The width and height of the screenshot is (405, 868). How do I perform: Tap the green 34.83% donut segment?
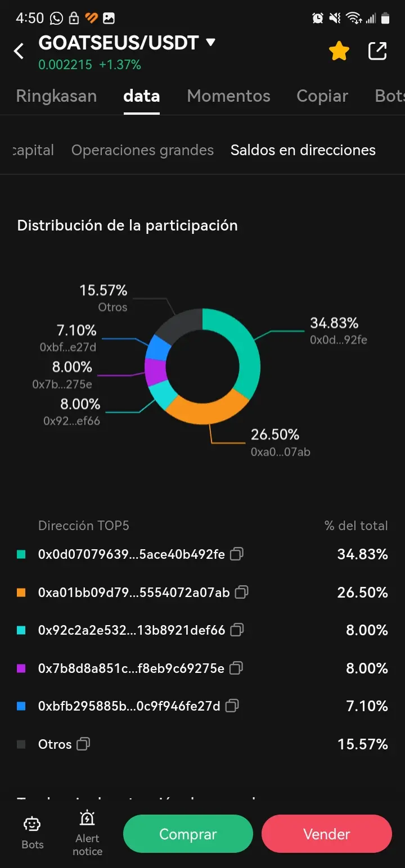[x=246, y=354]
